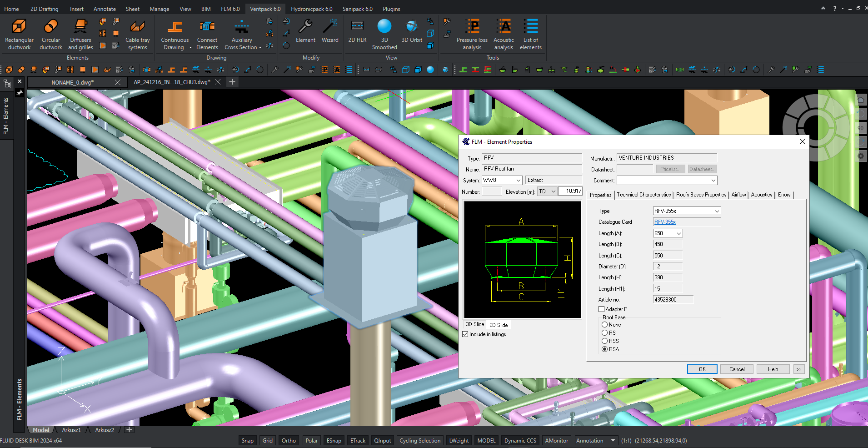Open the RFV-355x catalogue card link

(665, 222)
